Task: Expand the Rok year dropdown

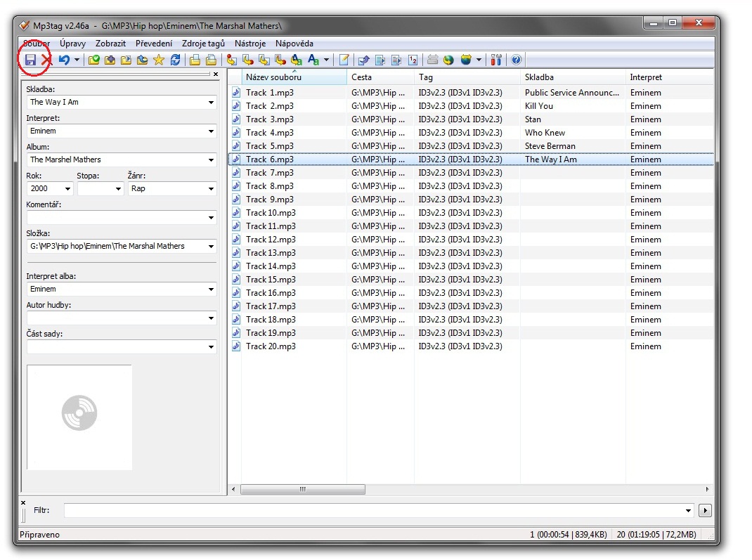Action: point(67,188)
